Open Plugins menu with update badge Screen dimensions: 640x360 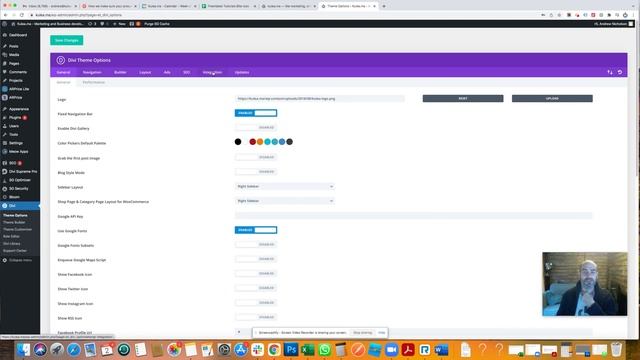(x=15, y=118)
